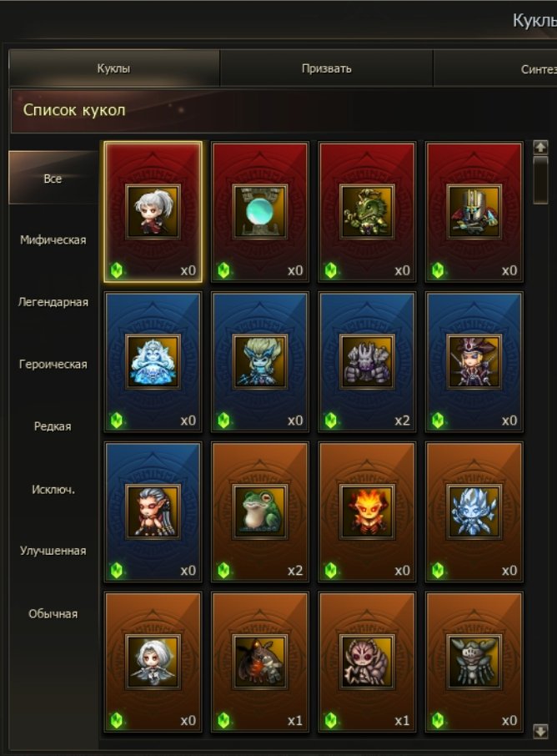The height and width of the screenshot is (756, 557).
Task: Switch to the Куклы tab
Action: point(113,68)
